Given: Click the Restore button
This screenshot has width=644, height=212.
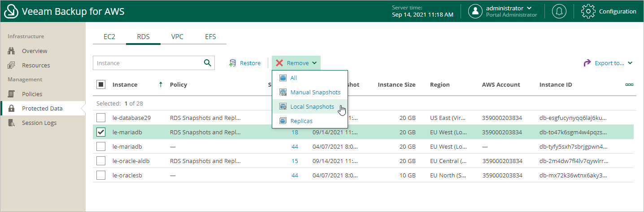Looking at the screenshot, I should [245, 63].
